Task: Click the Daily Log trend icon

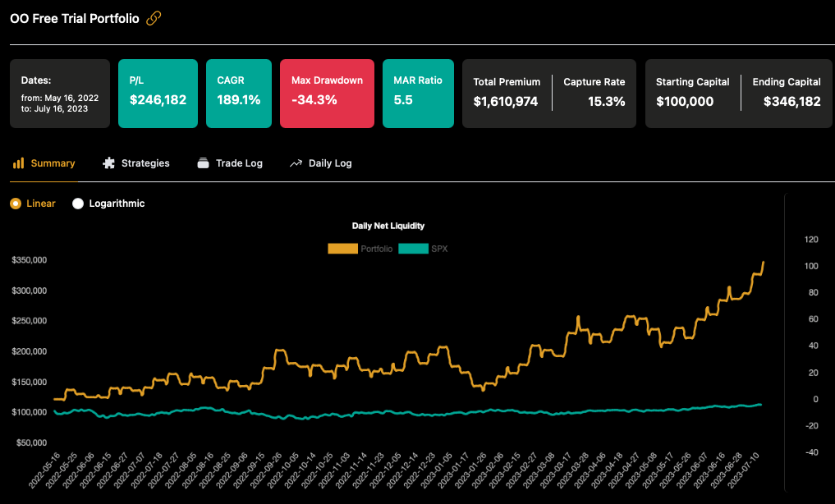Action: click(296, 163)
